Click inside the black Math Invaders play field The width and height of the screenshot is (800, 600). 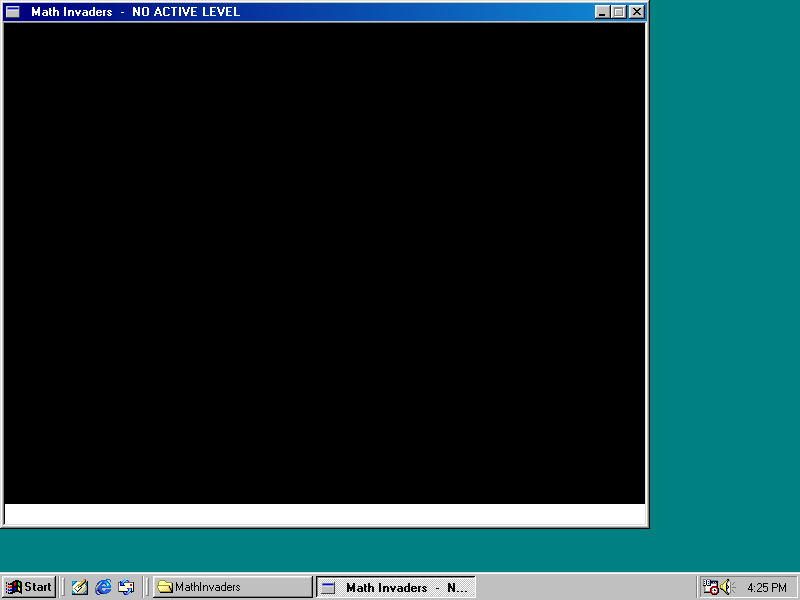[x=324, y=260]
